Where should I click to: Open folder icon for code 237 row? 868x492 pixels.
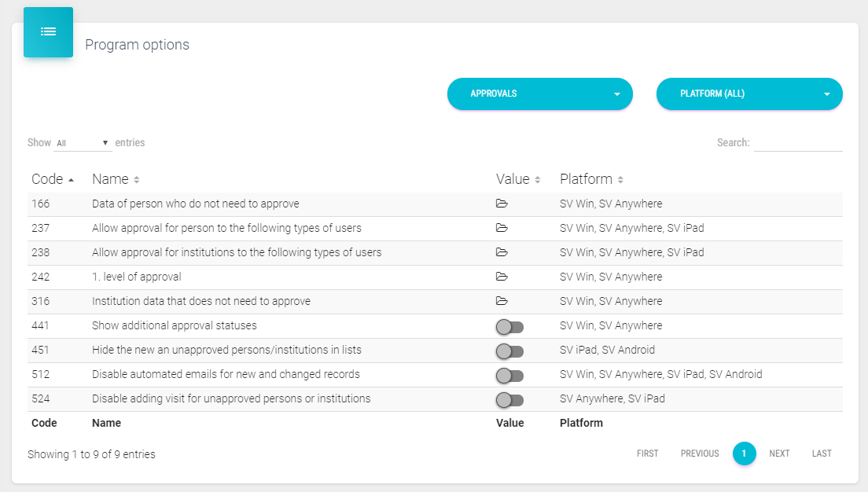pos(502,228)
